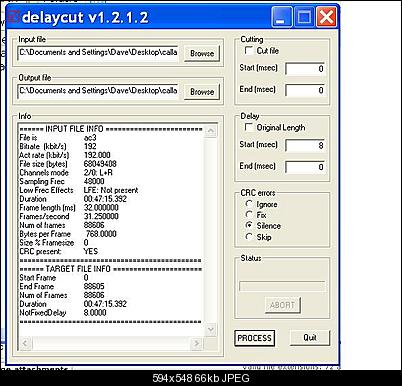The image size is (402, 386).
Task: Click Info horizontal scroll right arrow
Action: [x=197, y=343]
